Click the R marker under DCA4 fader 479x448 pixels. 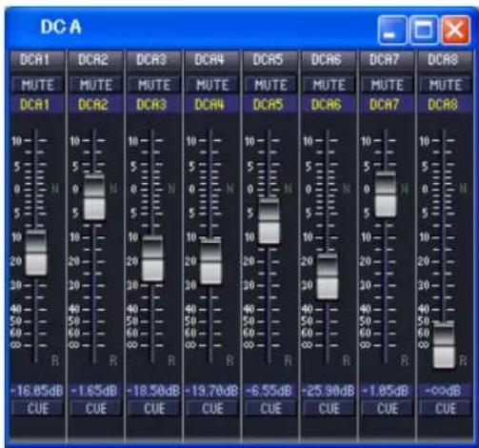(x=230, y=360)
